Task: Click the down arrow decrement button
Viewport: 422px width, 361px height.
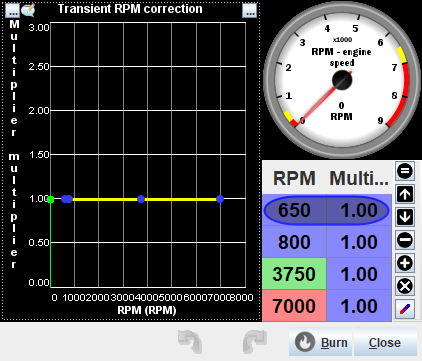Action: (405, 217)
